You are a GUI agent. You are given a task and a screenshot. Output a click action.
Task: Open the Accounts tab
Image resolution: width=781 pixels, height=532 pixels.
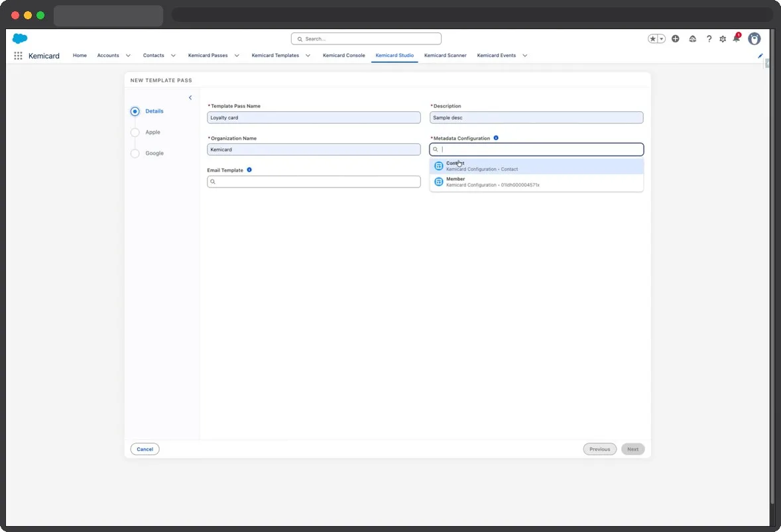click(x=108, y=55)
